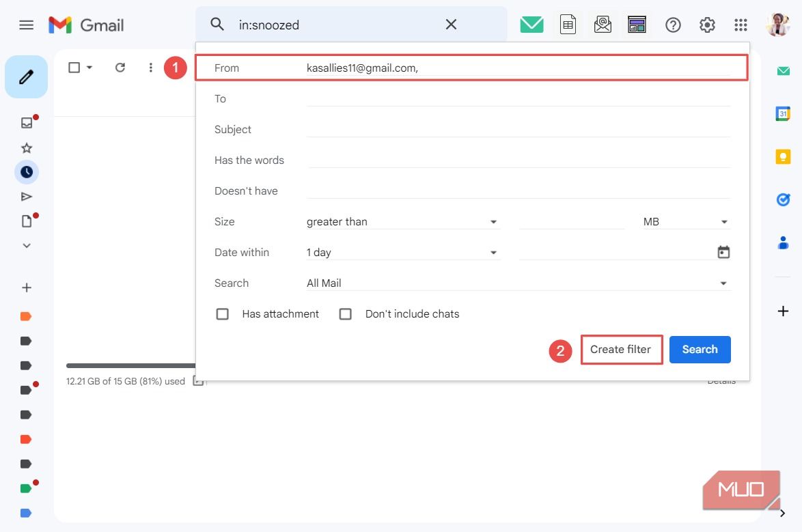Click the blue Search button

coord(700,350)
